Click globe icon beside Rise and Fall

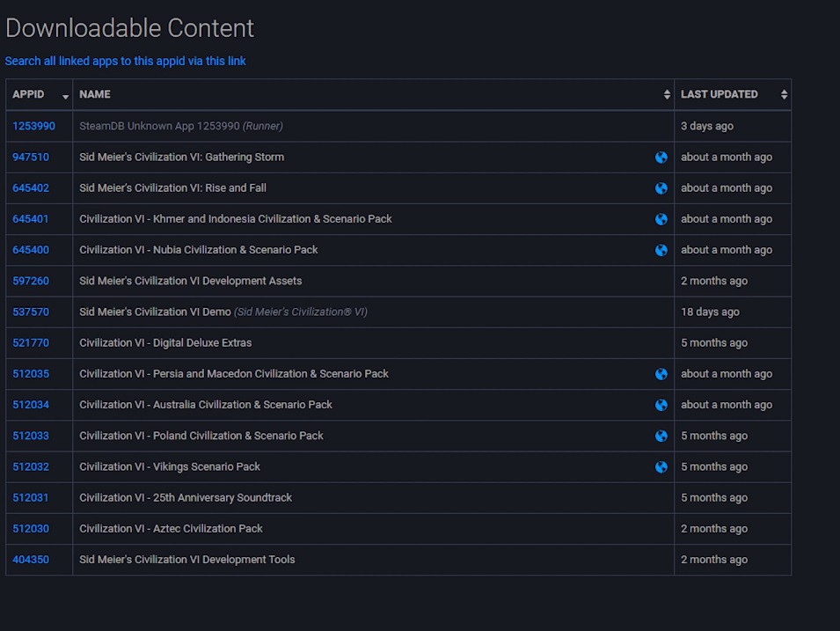pos(661,188)
